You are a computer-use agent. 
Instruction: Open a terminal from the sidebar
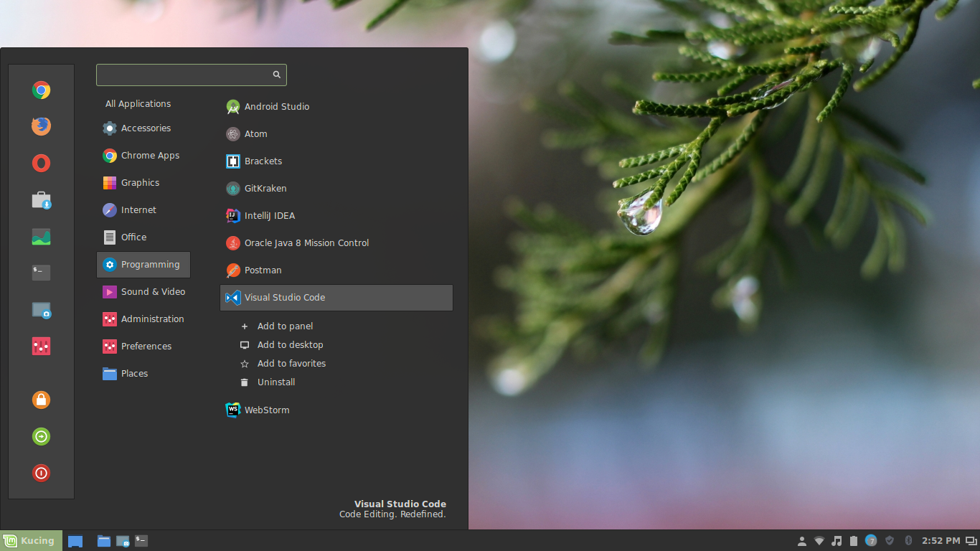coord(41,273)
